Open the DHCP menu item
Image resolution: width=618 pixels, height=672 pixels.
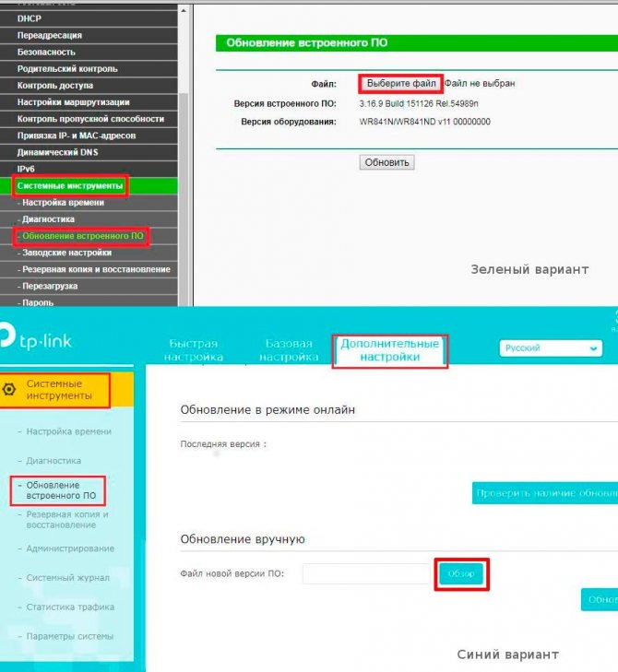click(x=30, y=18)
